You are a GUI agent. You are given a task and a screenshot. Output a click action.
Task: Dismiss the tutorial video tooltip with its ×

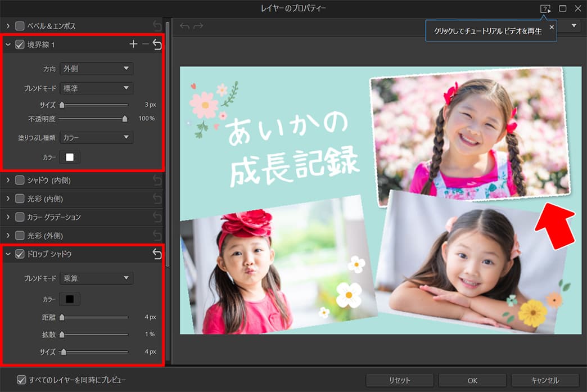coord(552,26)
